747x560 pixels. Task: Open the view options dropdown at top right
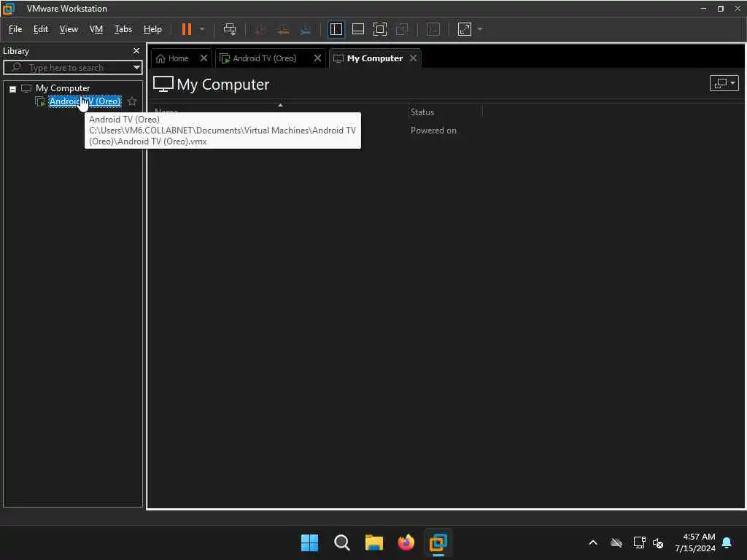(724, 83)
